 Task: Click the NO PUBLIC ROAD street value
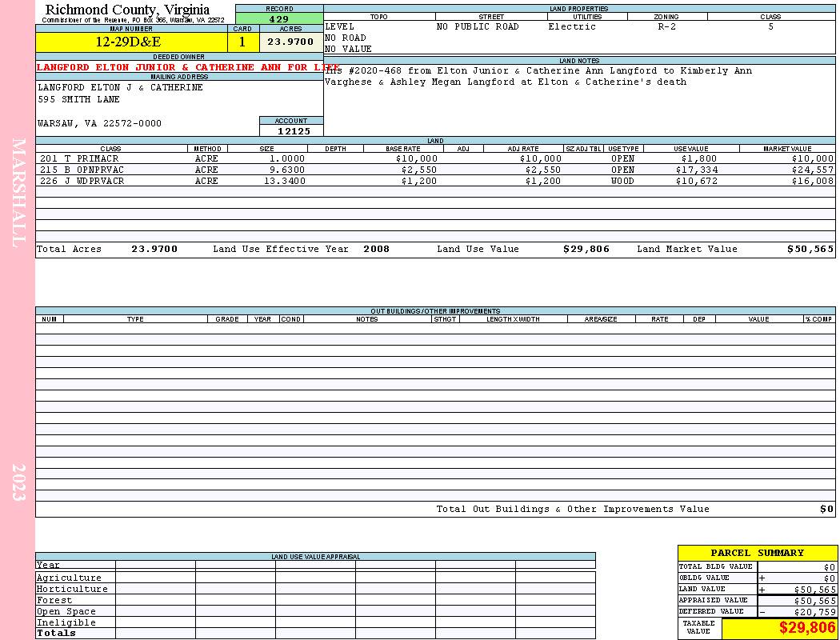(478, 26)
